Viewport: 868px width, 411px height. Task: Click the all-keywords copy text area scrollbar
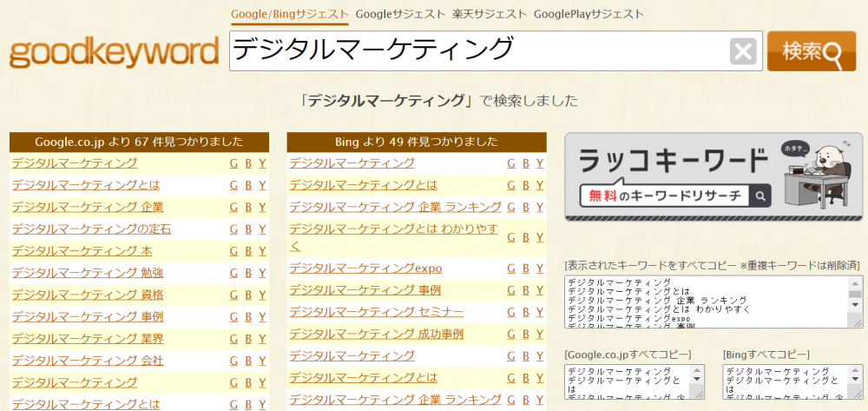click(855, 302)
